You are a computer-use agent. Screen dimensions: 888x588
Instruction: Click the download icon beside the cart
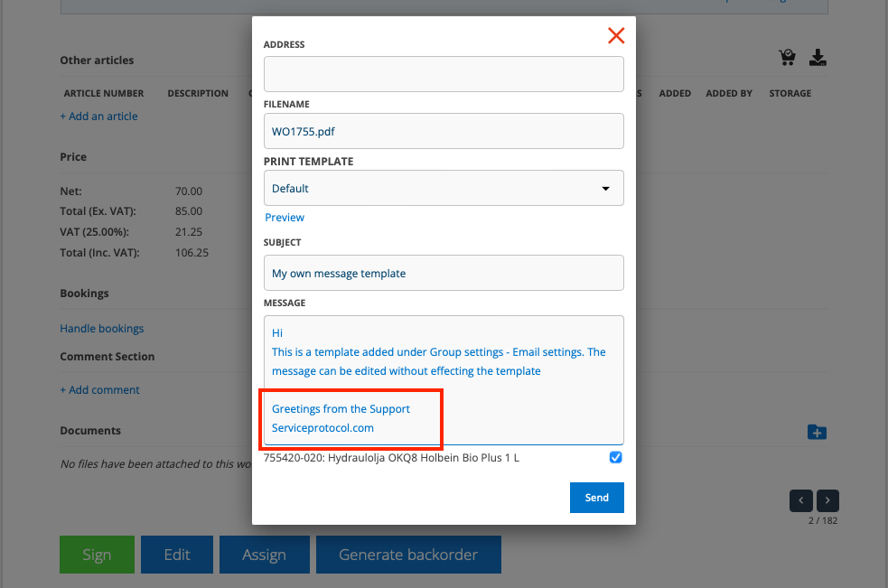(x=818, y=59)
